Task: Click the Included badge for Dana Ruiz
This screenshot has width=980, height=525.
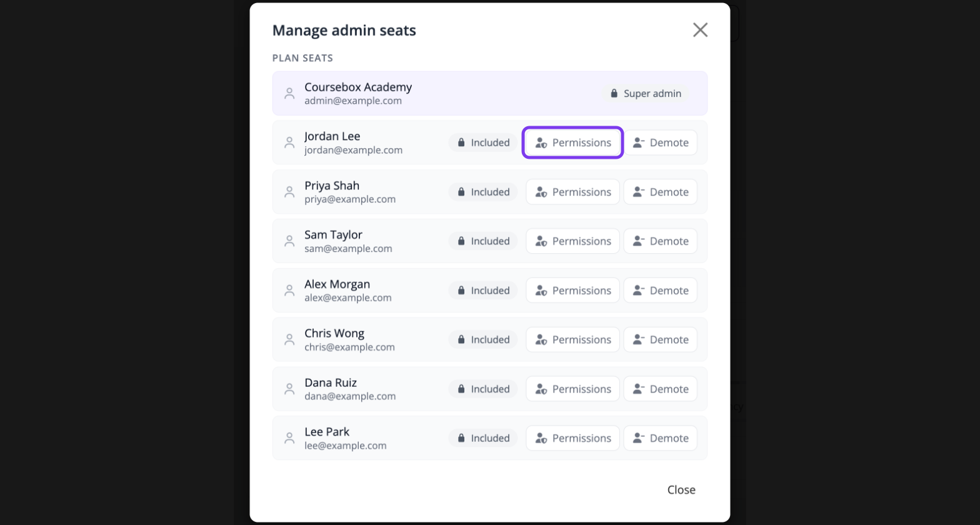Action: pyautogui.click(x=483, y=389)
